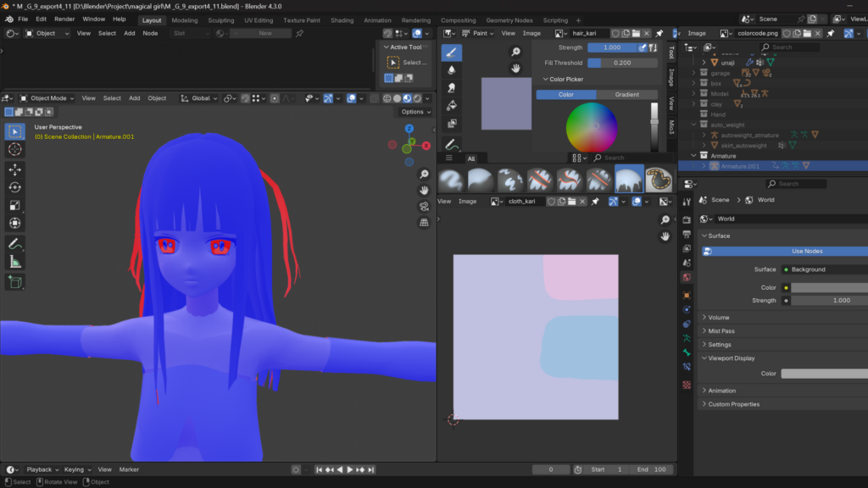The height and width of the screenshot is (488, 868).
Task: Select the Fill bucket paint tool
Action: pos(452,105)
